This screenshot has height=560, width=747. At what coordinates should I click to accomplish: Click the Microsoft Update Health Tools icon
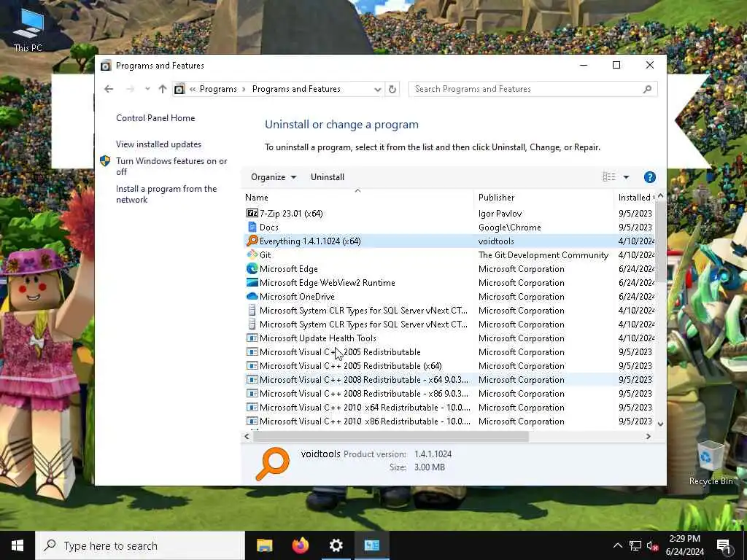click(252, 338)
